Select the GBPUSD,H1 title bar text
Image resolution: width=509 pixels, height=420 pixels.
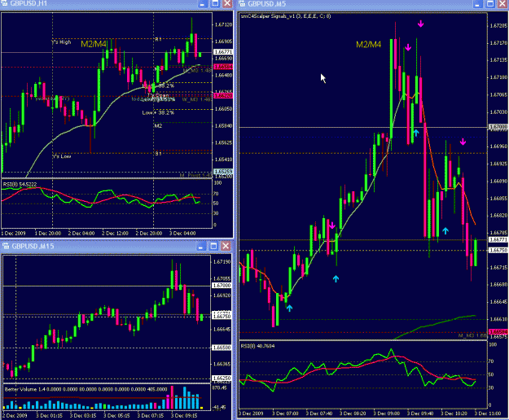click(29, 3)
